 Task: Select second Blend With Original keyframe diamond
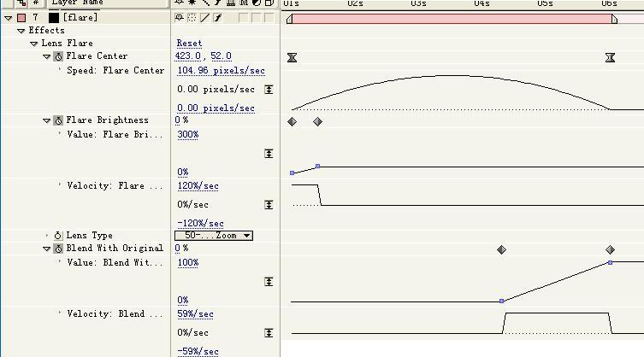point(610,250)
